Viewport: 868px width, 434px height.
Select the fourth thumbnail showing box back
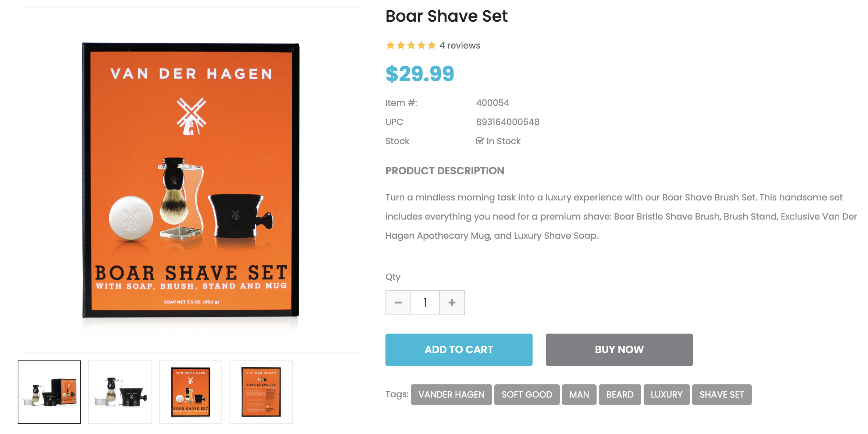click(x=261, y=392)
